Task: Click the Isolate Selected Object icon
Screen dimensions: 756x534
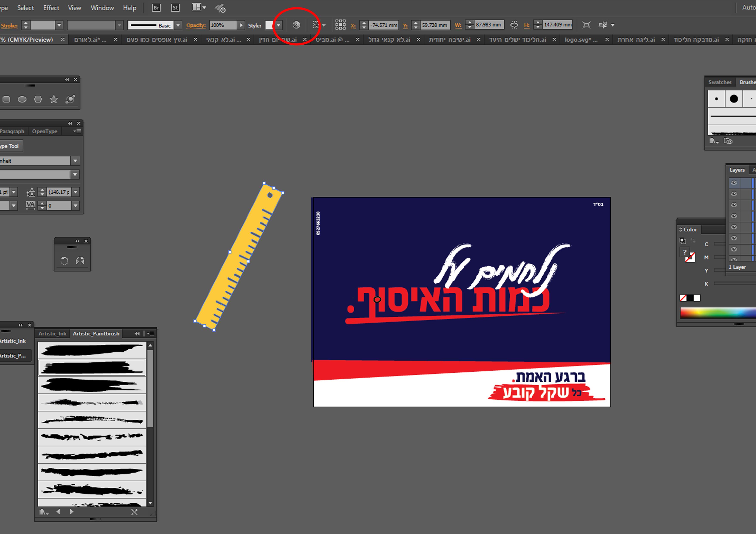Action: coord(603,25)
